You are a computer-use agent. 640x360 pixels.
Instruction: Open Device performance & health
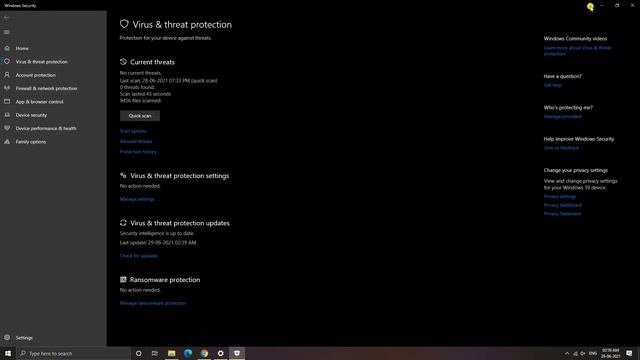pos(46,128)
